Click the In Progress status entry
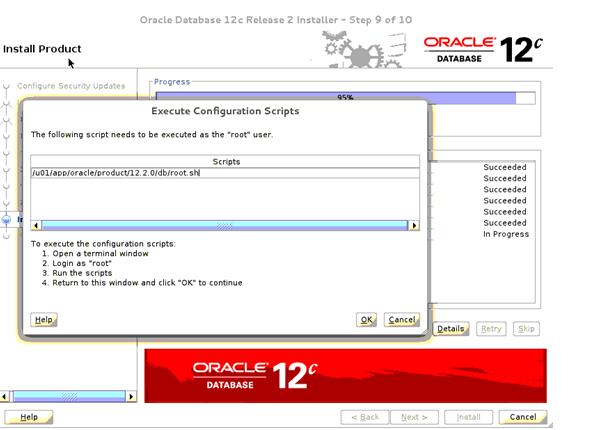Viewport: 609px width, 430px height. click(x=506, y=234)
